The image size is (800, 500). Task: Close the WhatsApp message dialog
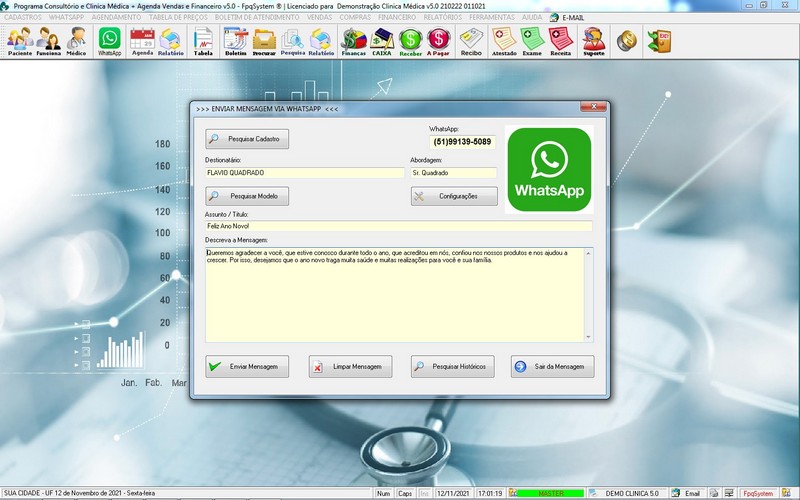[x=593, y=106]
